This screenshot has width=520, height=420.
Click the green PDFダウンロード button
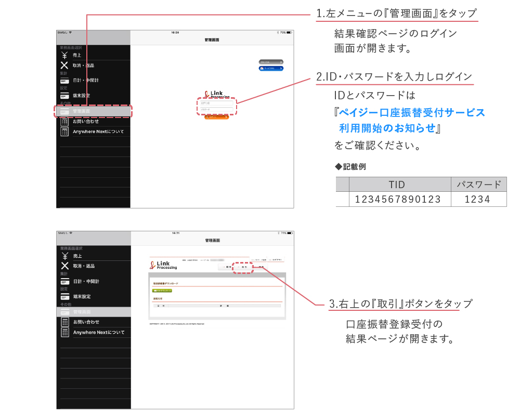[x=163, y=290]
